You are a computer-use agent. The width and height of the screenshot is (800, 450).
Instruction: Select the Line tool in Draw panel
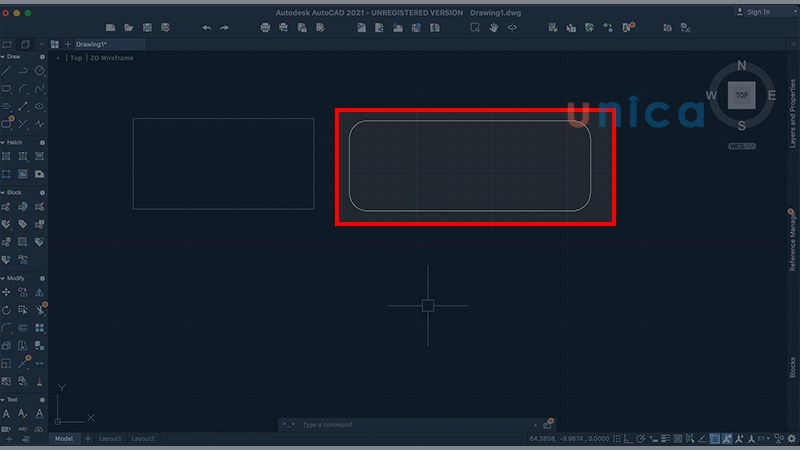[7, 71]
